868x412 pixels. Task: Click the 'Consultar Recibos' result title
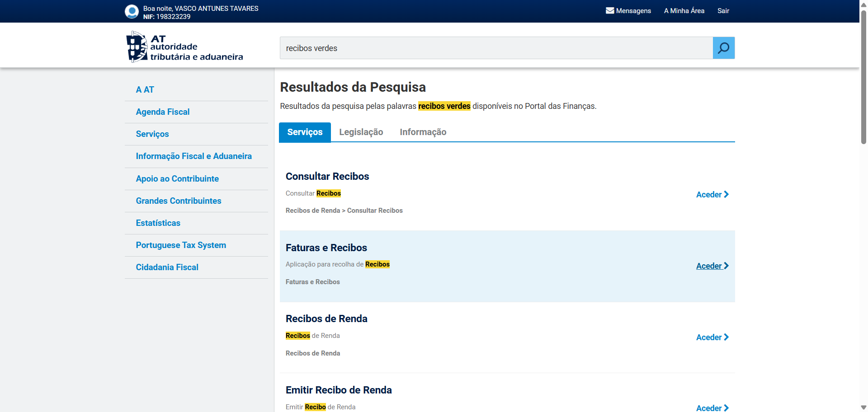click(x=327, y=176)
